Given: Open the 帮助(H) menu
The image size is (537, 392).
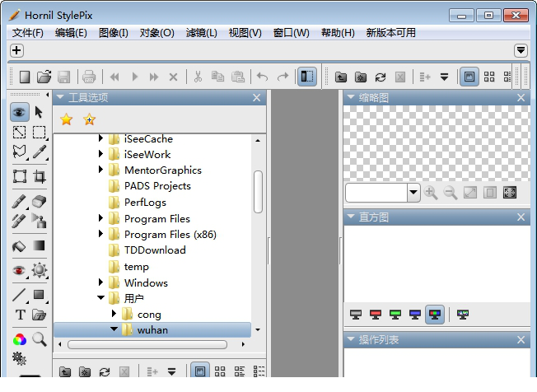Looking at the screenshot, I should pos(338,33).
